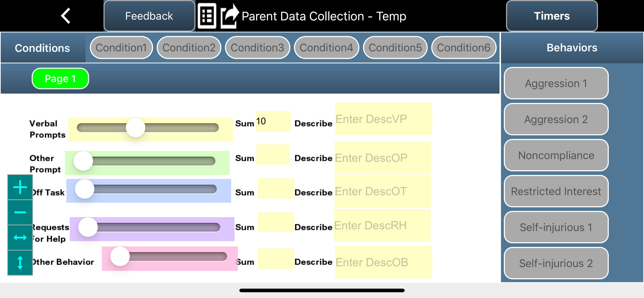Viewport: 644px width, 298px height.
Task: Click the Off Task slider handle
Action: (85, 189)
